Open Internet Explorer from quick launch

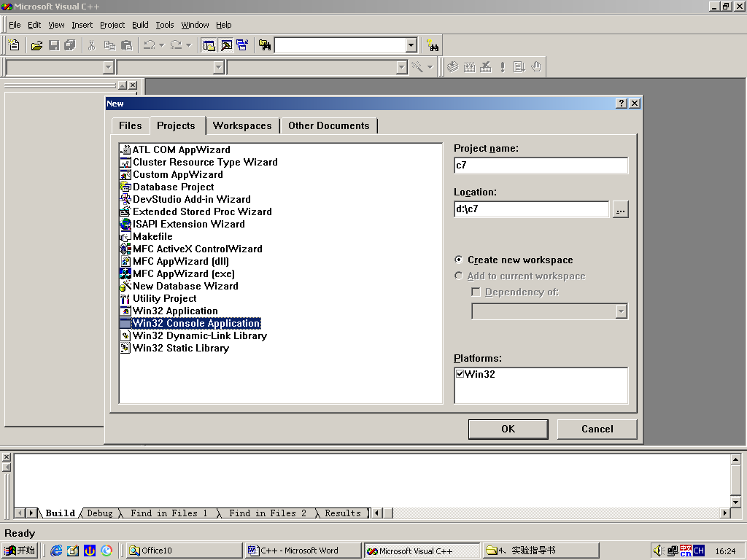point(56,551)
